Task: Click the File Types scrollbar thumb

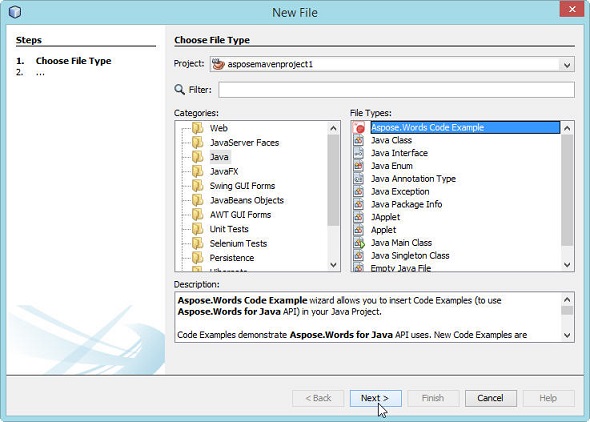Action: coord(567,190)
